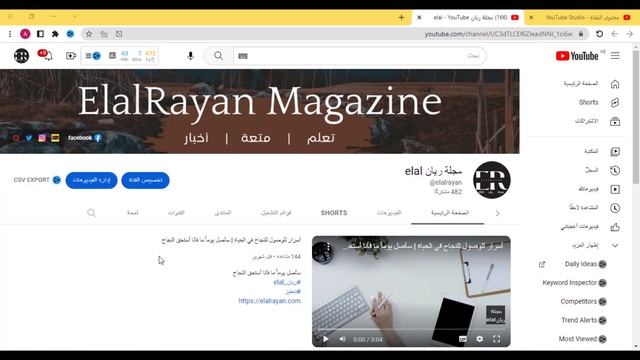Click the vidIQ stats panel numbers
Screen dimensions: 640x360
pos(138,56)
